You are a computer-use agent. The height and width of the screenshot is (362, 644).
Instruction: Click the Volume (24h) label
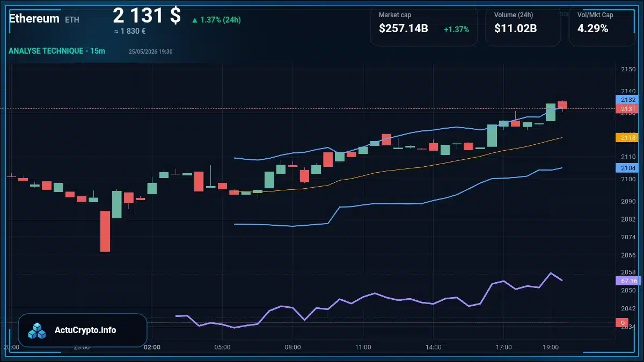[x=514, y=15]
